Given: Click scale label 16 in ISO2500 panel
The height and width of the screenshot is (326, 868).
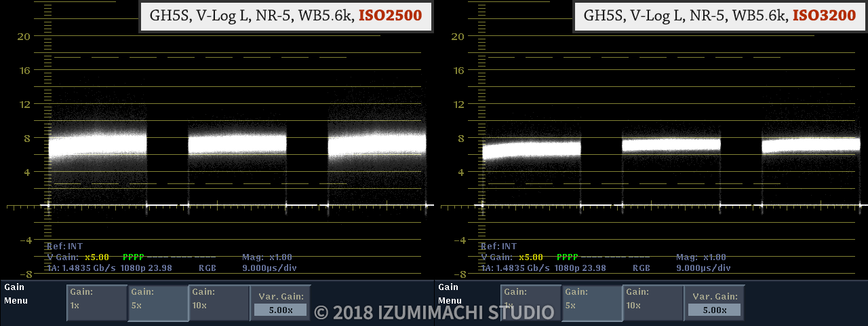Looking at the screenshot, I should tap(24, 70).
